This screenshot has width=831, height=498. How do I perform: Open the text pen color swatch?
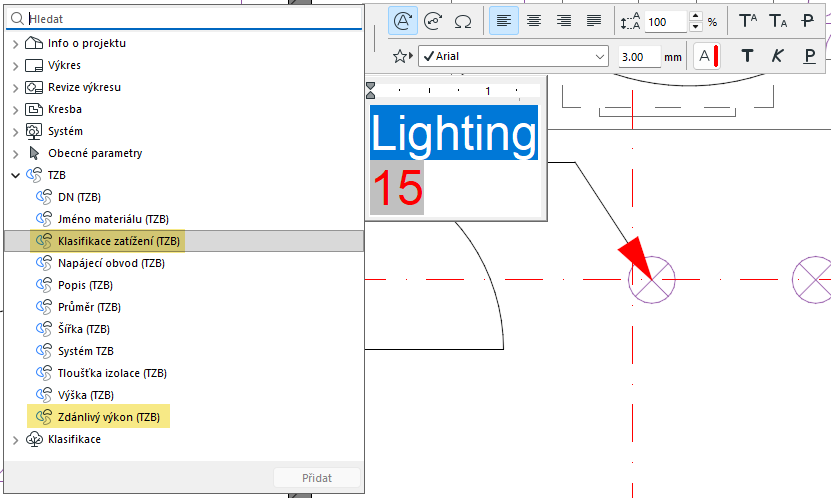[x=708, y=56]
